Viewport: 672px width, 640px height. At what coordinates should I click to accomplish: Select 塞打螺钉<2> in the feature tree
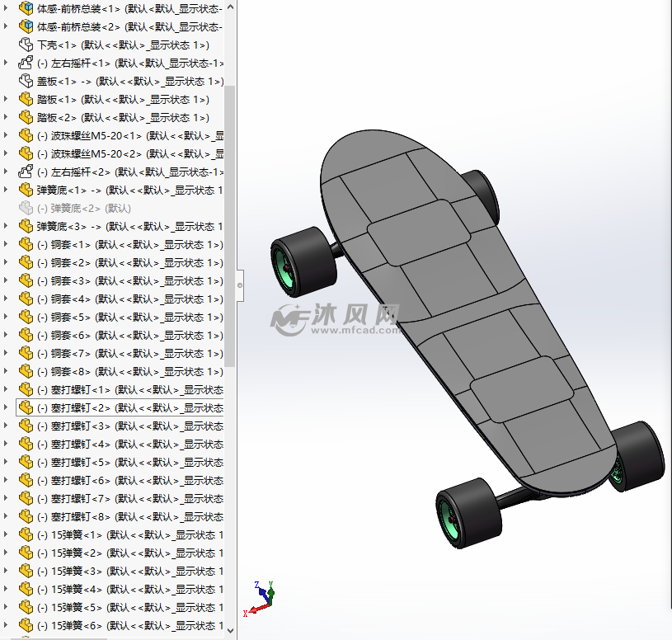click(x=79, y=408)
